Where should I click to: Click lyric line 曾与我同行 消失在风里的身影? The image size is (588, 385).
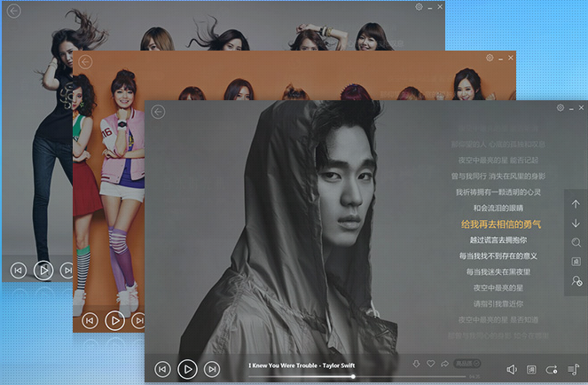click(x=498, y=176)
